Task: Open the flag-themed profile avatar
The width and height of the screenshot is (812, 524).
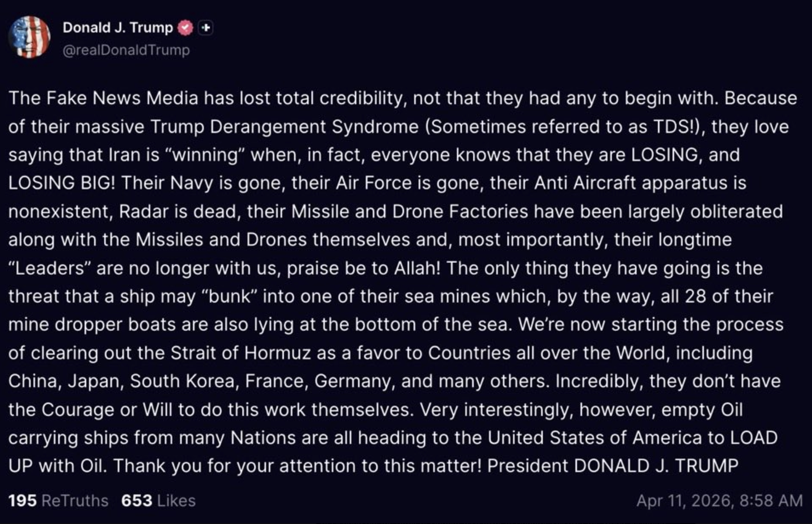Action: [x=29, y=37]
